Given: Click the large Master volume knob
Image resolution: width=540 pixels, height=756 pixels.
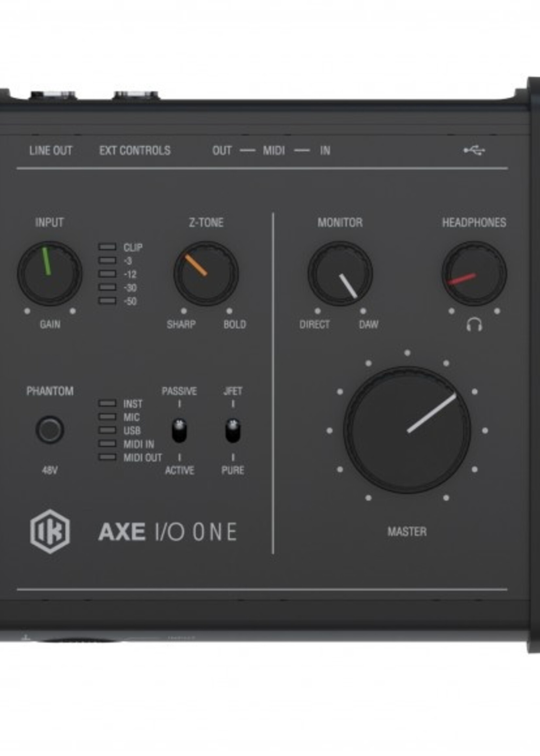Looking at the screenshot, I should (407, 430).
